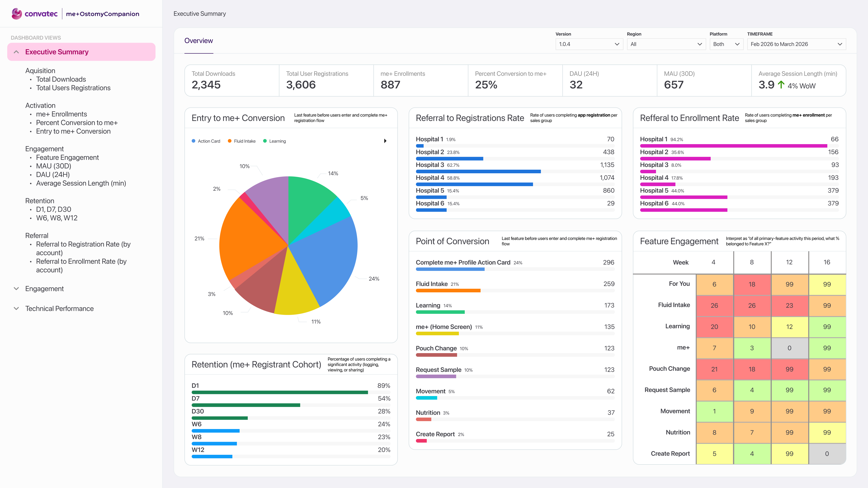This screenshot has width=868, height=488.
Task: Click the Percent Conversion to me+ 25% card
Action: click(515, 80)
